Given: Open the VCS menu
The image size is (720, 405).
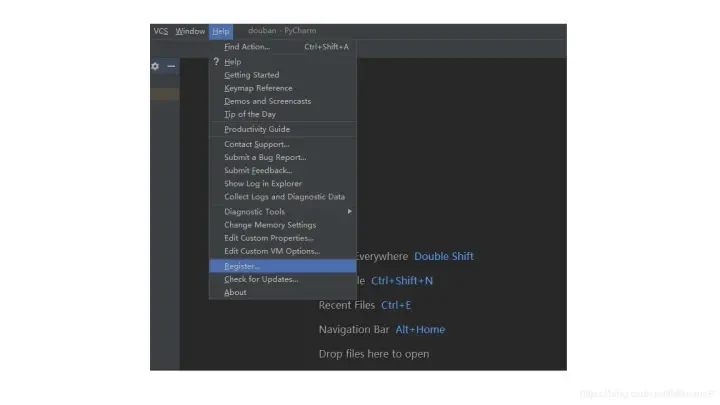Looking at the screenshot, I should tap(161, 31).
